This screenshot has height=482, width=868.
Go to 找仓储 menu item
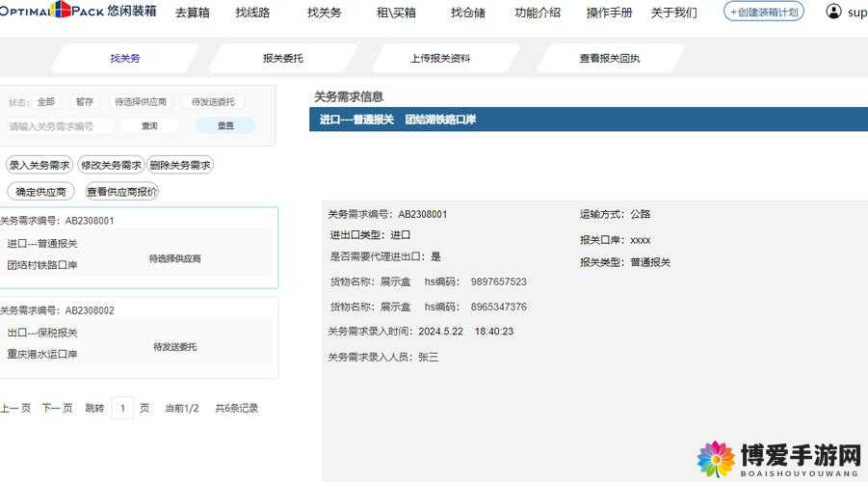[x=468, y=13]
